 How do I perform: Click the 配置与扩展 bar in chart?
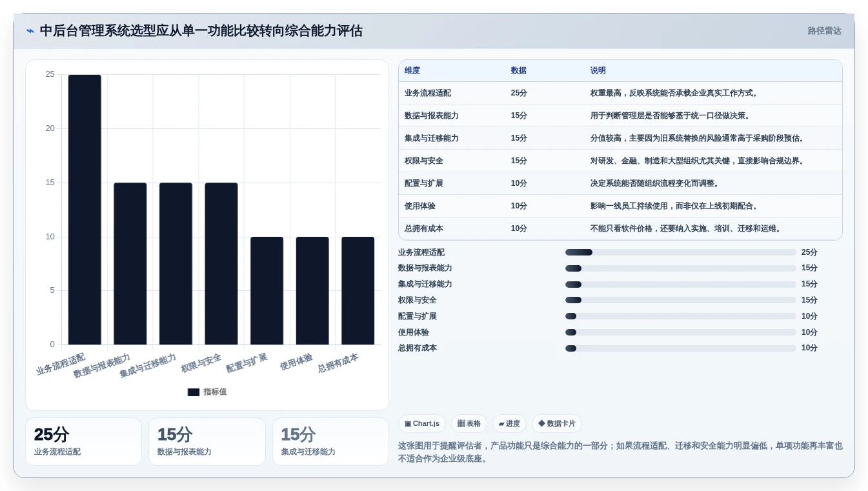(x=267, y=291)
